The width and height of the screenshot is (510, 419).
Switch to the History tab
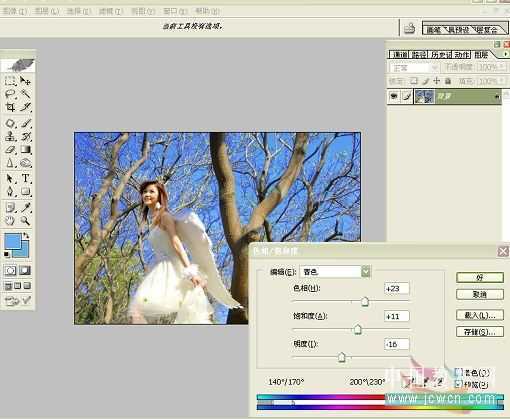(x=441, y=55)
